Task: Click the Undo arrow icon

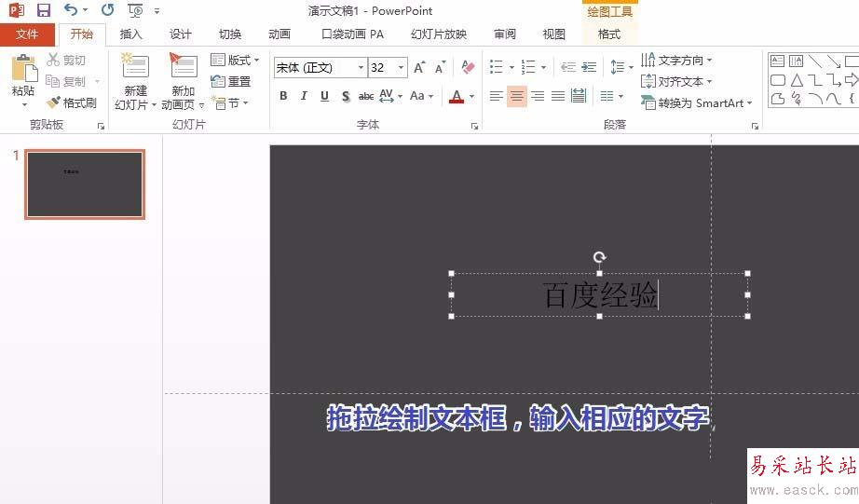Action: [71, 9]
